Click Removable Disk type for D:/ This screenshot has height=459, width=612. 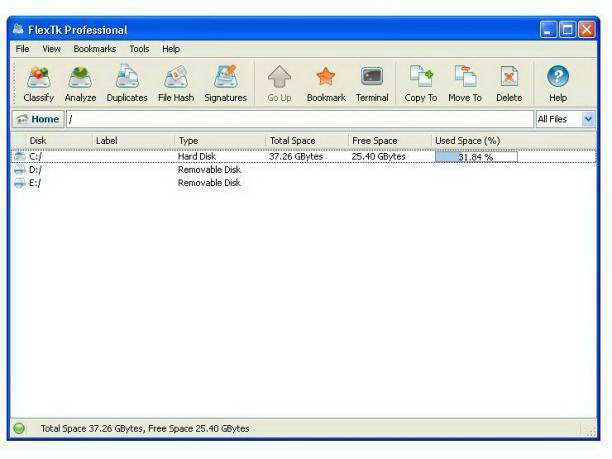coord(209,170)
